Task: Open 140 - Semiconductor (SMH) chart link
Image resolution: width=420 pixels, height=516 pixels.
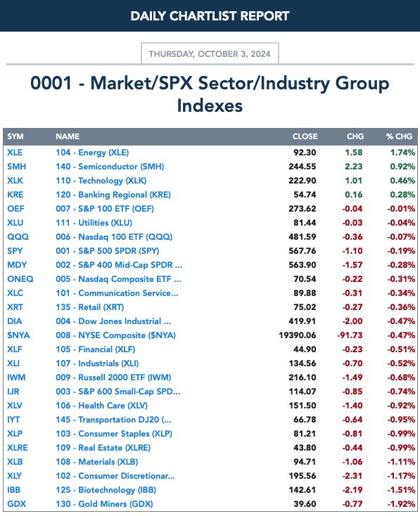Action: pyautogui.click(x=110, y=167)
